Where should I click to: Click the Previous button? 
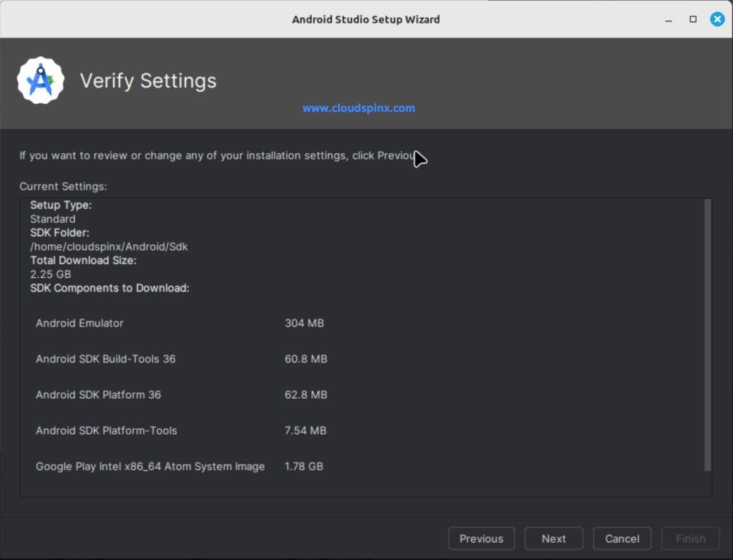pos(481,538)
